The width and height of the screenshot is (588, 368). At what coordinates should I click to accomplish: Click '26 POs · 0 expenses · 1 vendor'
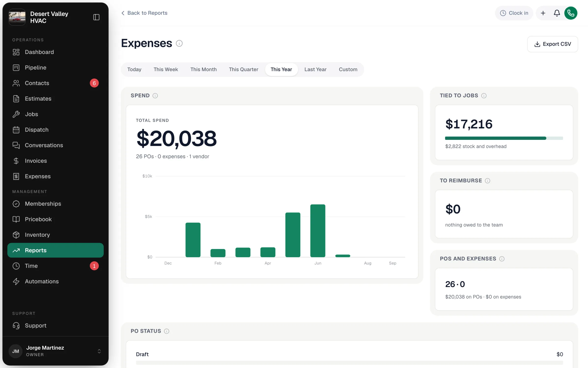click(x=172, y=157)
